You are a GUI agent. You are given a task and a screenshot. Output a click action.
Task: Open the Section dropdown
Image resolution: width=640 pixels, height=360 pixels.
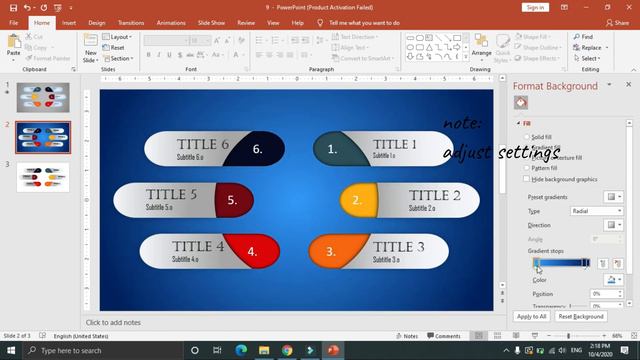pyautogui.click(x=118, y=58)
